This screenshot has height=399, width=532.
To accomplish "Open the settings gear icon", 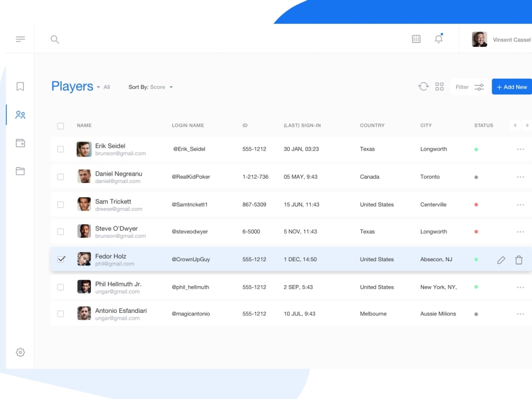I will pyautogui.click(x=20, y=352).
